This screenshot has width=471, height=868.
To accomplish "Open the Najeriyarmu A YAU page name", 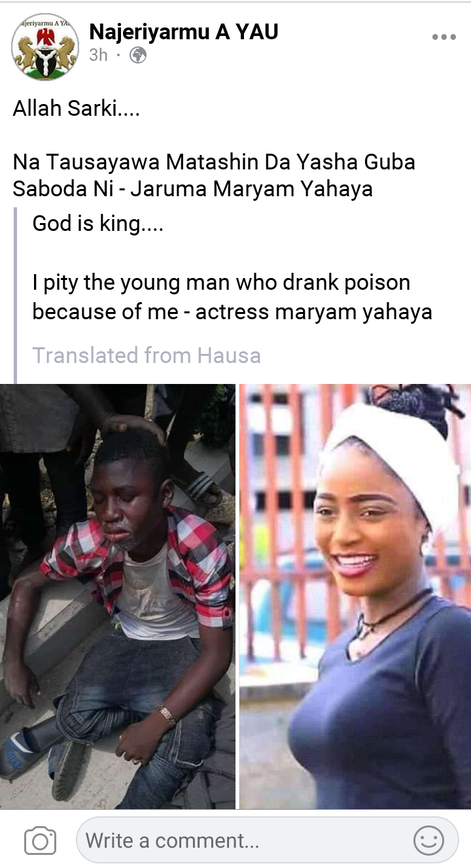I will click(184, 31).
